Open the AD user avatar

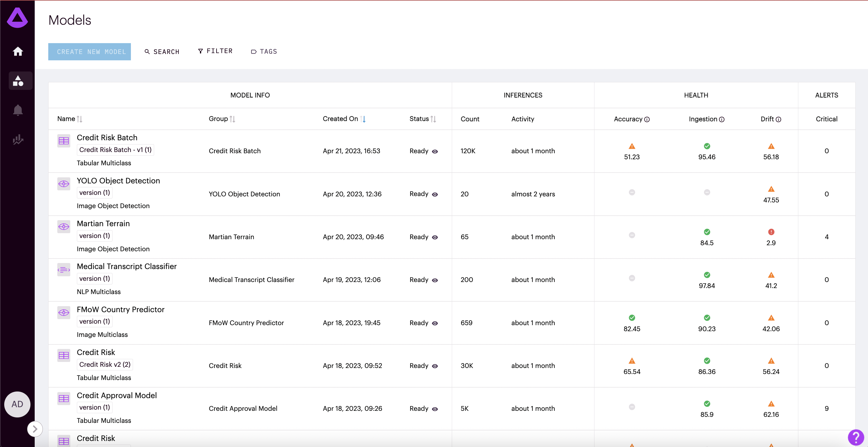pyautogui.click(x=17, y=404)
